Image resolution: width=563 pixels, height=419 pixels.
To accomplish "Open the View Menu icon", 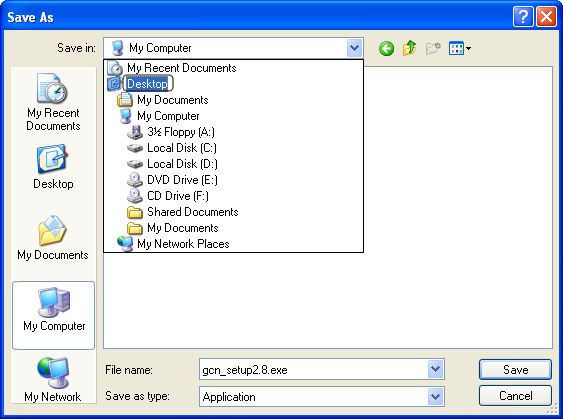I will click(x=460, y=48).
